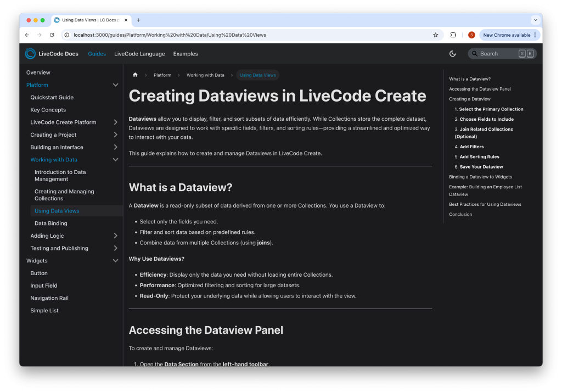This screenshot has height=392, width=562.
Task: Click the home icon in breadcrumbs
Action: [x=135, y=75]
